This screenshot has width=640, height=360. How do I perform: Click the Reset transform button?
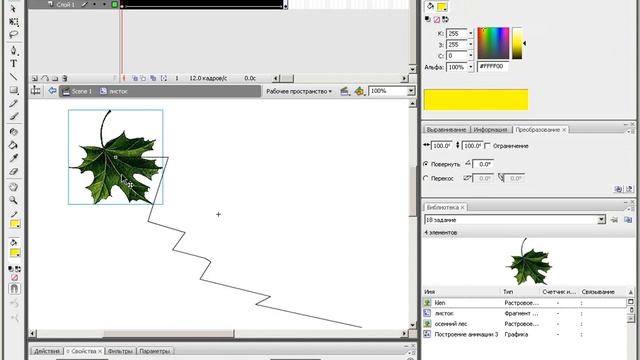click(x=629, y=189)
